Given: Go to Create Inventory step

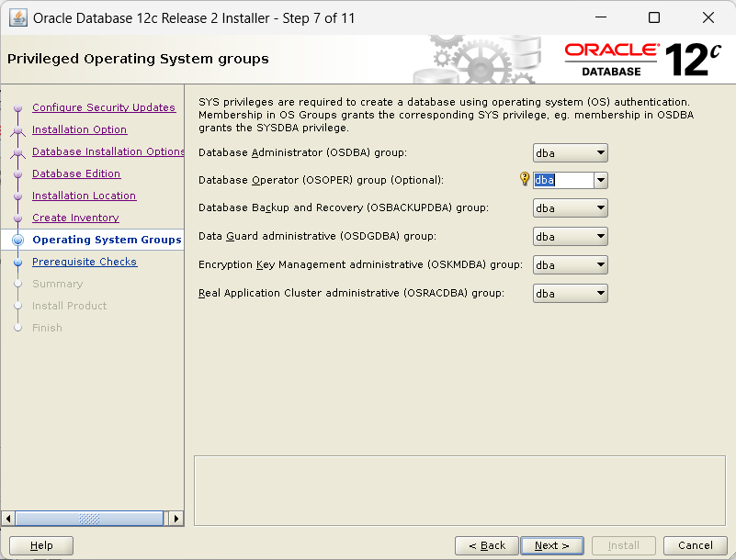Looking at the screenshot, I should click(75, 218).
